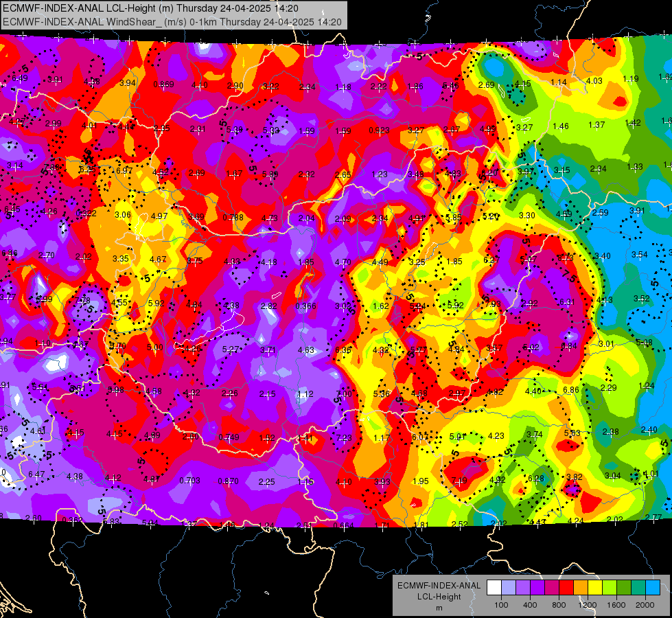Click the wind shear value 3.06
Screen dimensions: 672x618
click(x=123, y=214)
